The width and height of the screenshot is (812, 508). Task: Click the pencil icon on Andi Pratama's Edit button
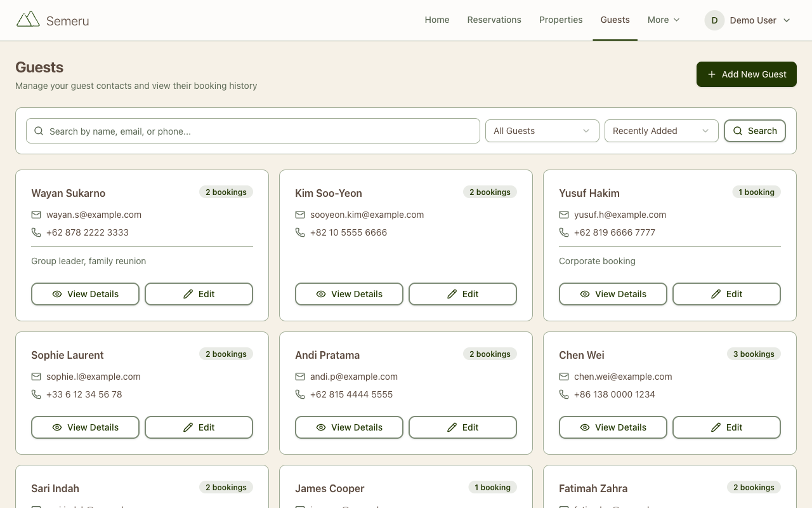click(452, 427)
